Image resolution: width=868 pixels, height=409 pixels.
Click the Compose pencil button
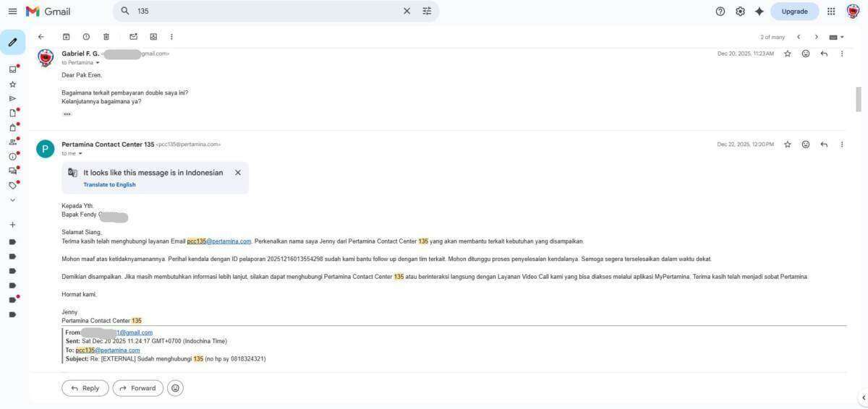(12, 43)
